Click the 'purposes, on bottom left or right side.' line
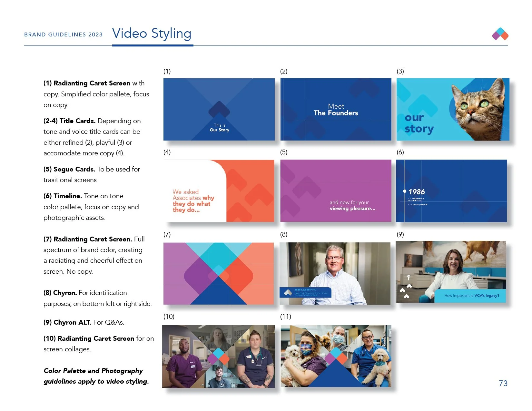This screenshot has height=411, width=532. (x=97, y=304)
